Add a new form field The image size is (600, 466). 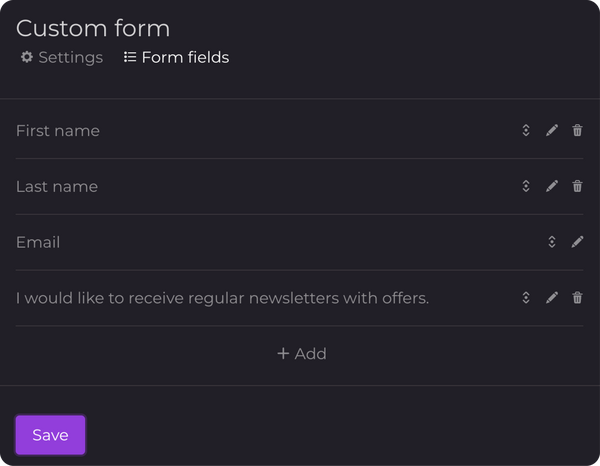pos(301,354)
